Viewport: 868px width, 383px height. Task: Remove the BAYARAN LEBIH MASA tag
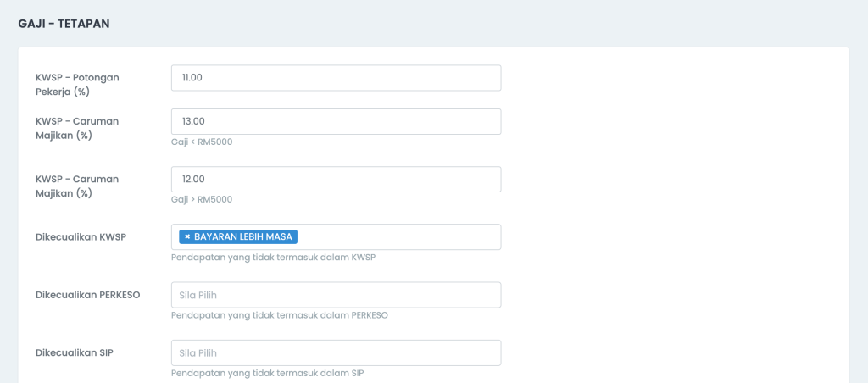point(187,237)
